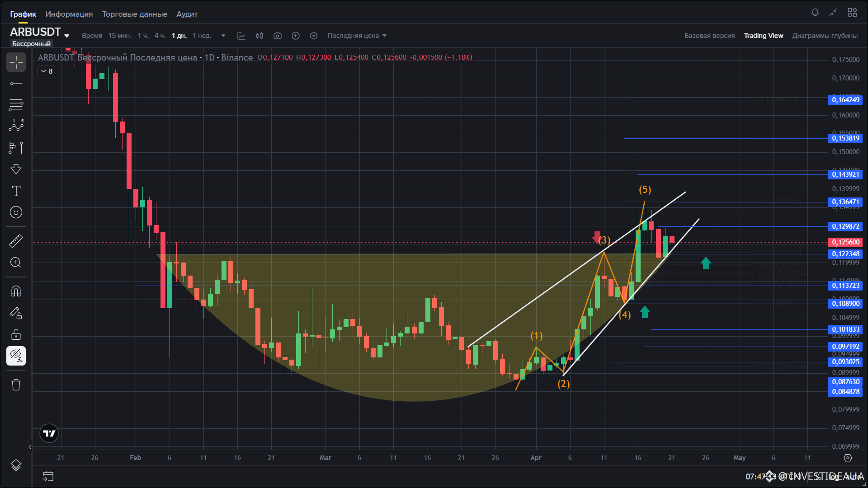
Task: Expand the ARBUSDT symbol dropdown
Action: point(66,36)
